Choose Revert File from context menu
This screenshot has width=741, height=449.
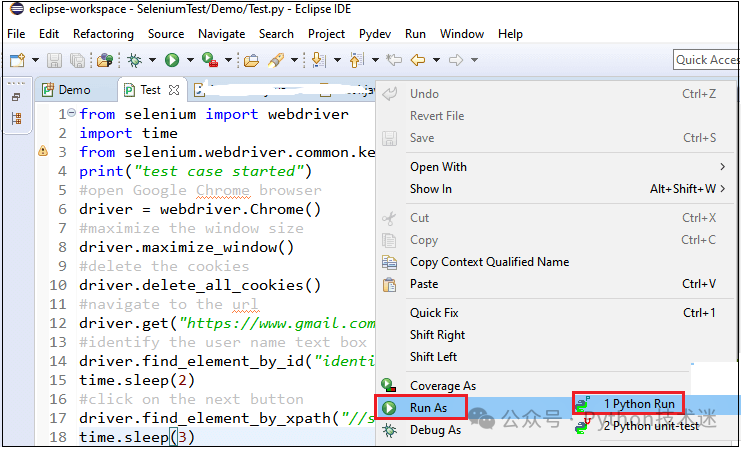pyautogui.click(x=556, y=116)
